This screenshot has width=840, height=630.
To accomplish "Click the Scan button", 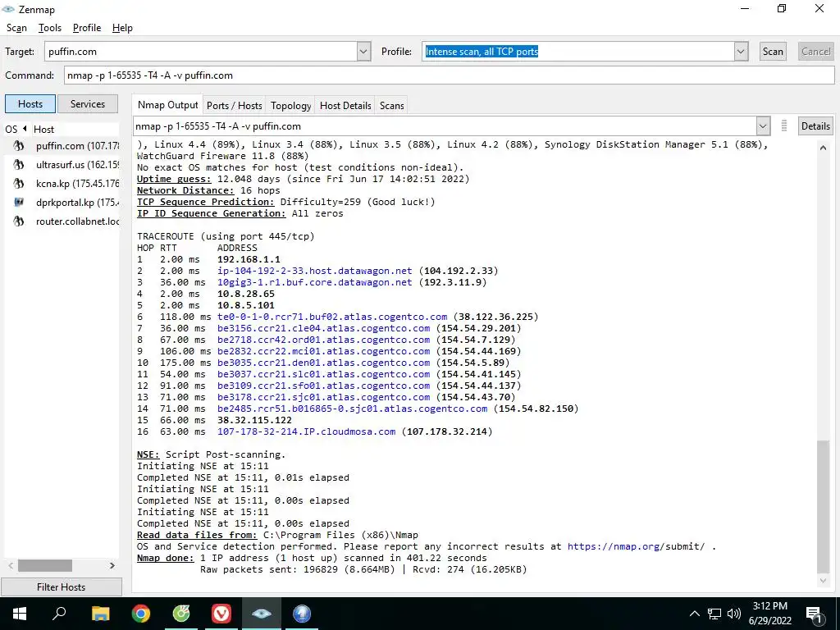I will 773,52.
